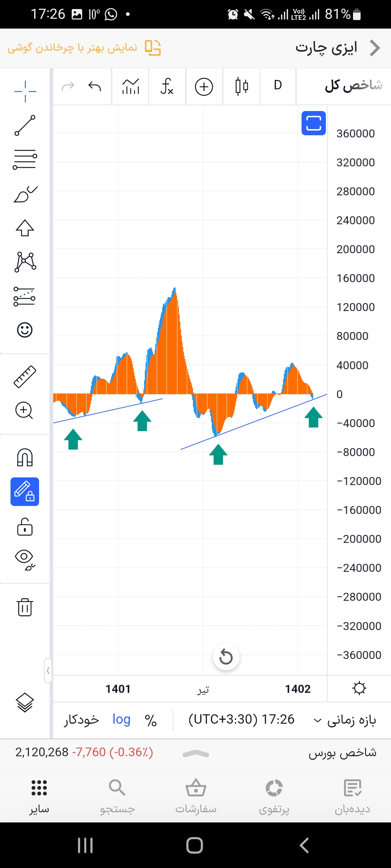This screenshot has height=868, width=391.
Task: Toggle خودکار auto scale
Action: (x=81, y=719)
